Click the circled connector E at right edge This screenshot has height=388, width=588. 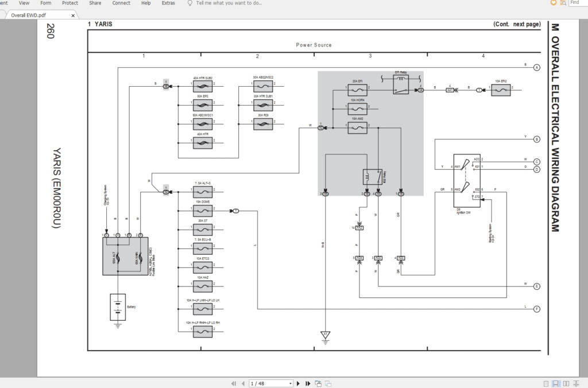coord(537,286)
